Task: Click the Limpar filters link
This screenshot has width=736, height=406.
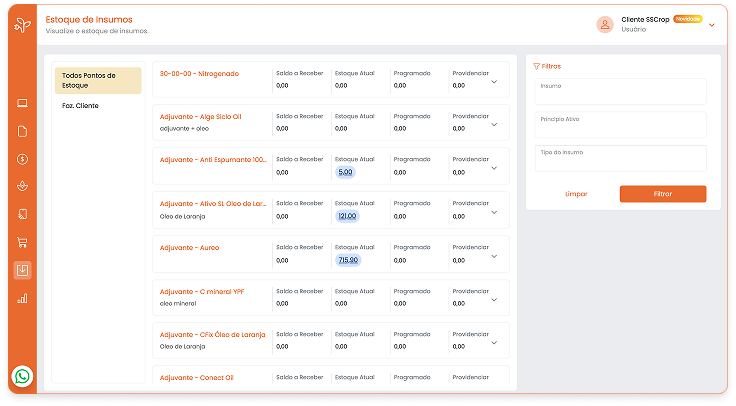Action: pyautogui.click(x=576, y=194)
